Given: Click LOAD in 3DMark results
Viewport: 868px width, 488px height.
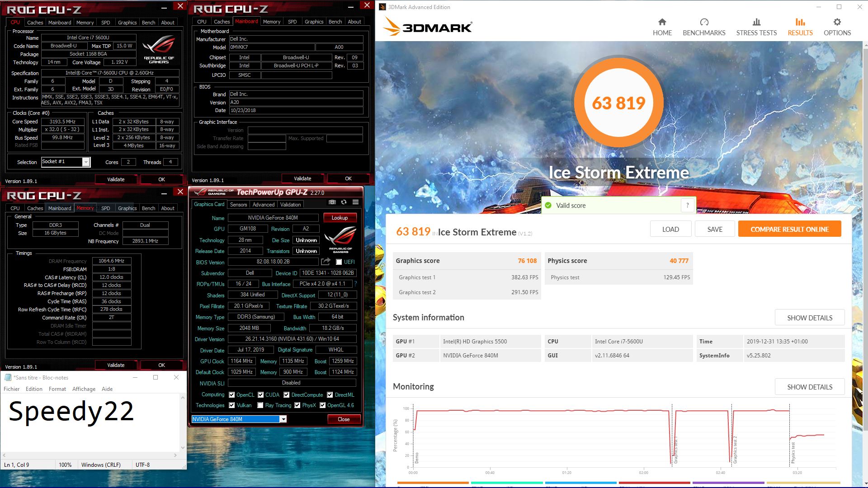Looking at the screenshot, I should coord(670,229).
